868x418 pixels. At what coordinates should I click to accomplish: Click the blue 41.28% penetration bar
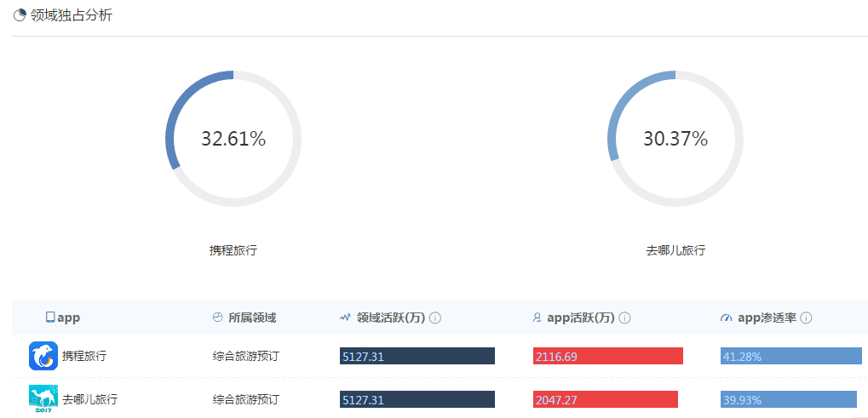coord(791,356)
